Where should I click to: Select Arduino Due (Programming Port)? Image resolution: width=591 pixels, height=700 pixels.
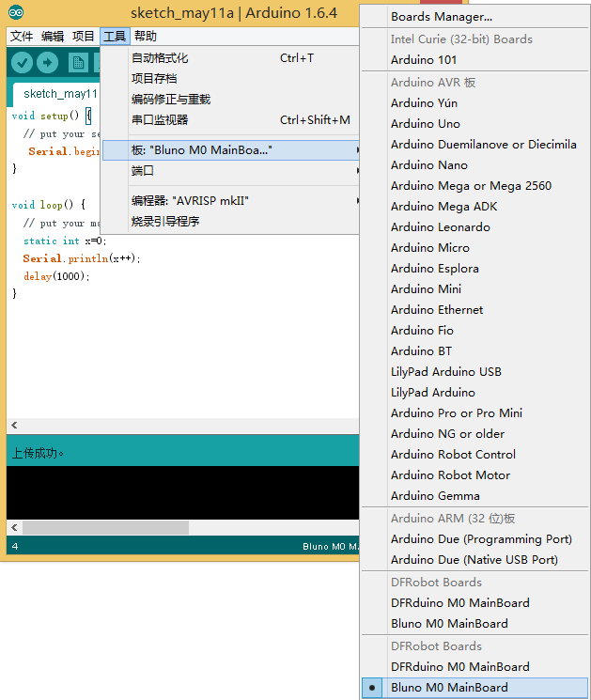coord(474,539)
